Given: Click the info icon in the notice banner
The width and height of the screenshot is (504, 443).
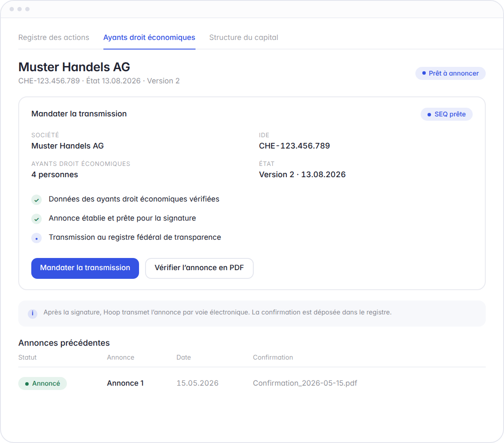Looking at the screenshot, I should point(33,313).
